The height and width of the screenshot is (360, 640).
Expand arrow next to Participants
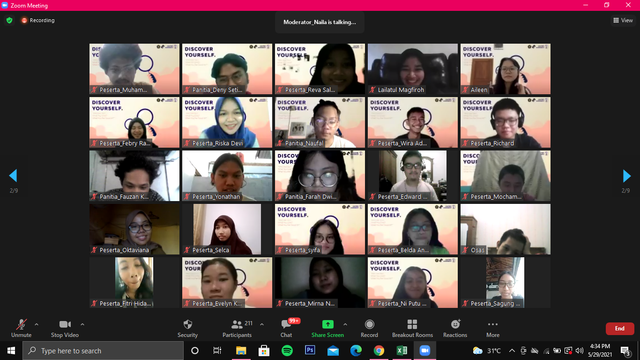point(262,324)
